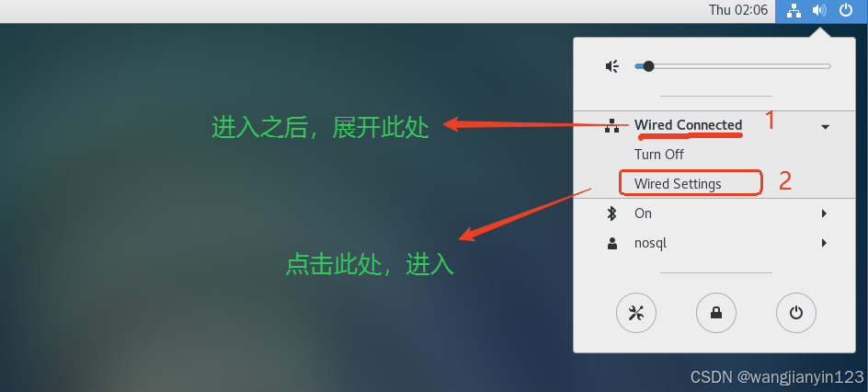Viewport: 868px width, 392px height.
Task: Select Turn Off under Wired Connected
Action: pos(658,155)
